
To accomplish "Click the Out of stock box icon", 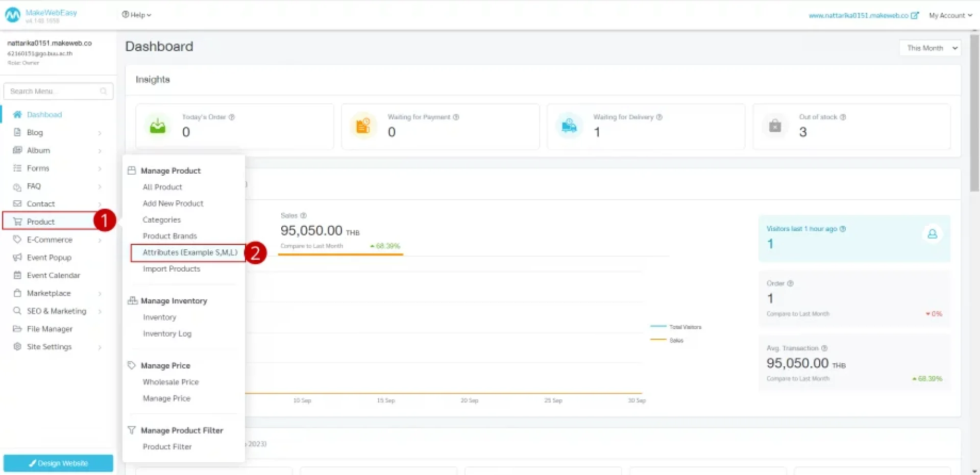I will click(x=775, y=126).
